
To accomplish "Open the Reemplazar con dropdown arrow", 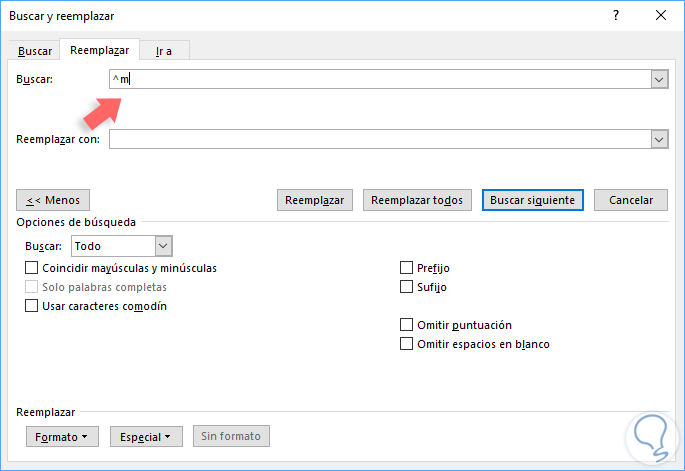I will [x=659, y=140].
